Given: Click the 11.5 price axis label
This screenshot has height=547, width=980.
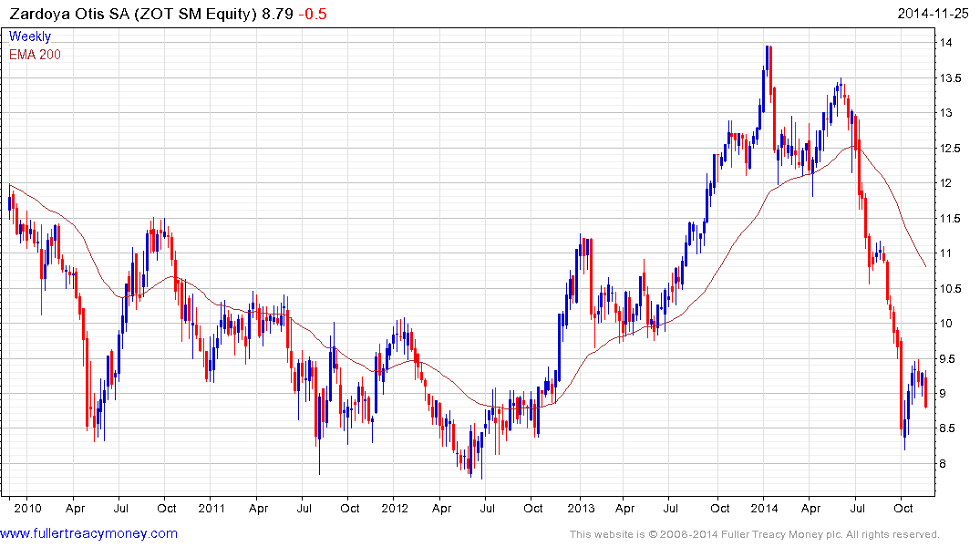Looking at the screenshot, I should tap(950, 218).
